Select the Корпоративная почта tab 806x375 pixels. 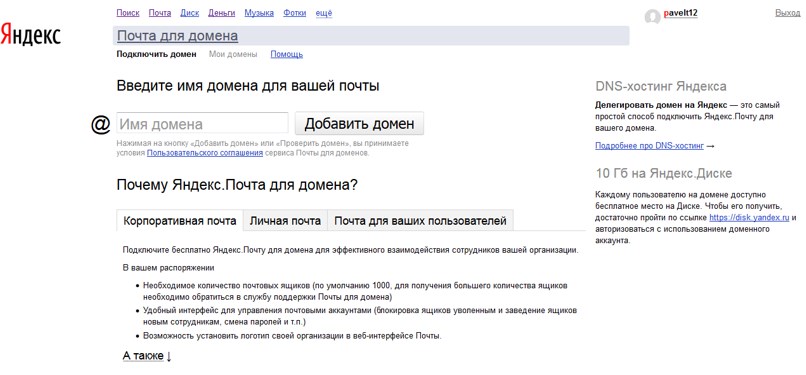point(180,221)
